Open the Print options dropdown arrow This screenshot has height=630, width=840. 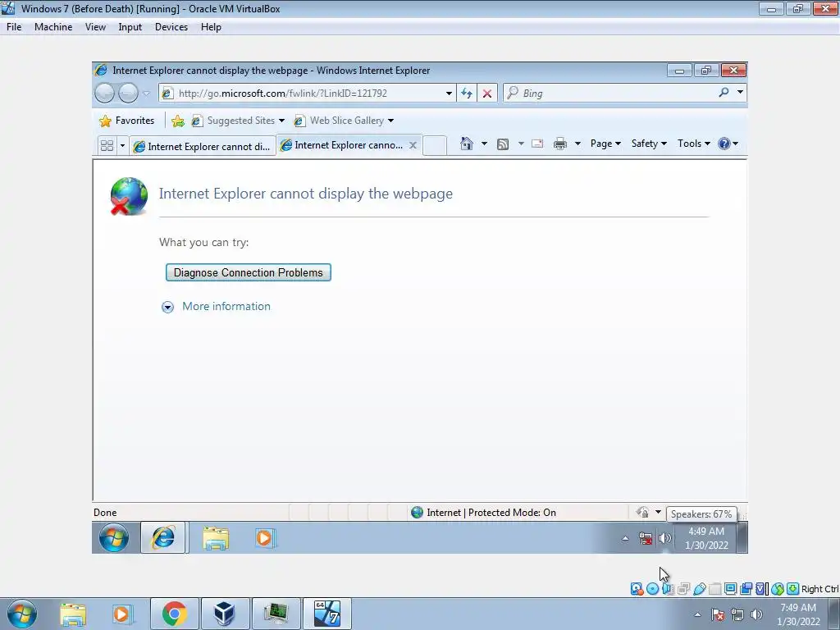tap(577, 144)
